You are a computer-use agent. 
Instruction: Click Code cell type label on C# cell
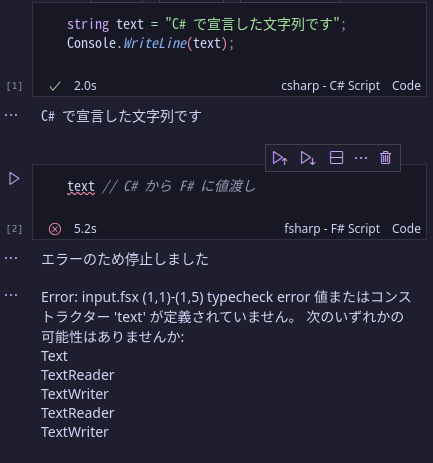click(x=406, y=86)
